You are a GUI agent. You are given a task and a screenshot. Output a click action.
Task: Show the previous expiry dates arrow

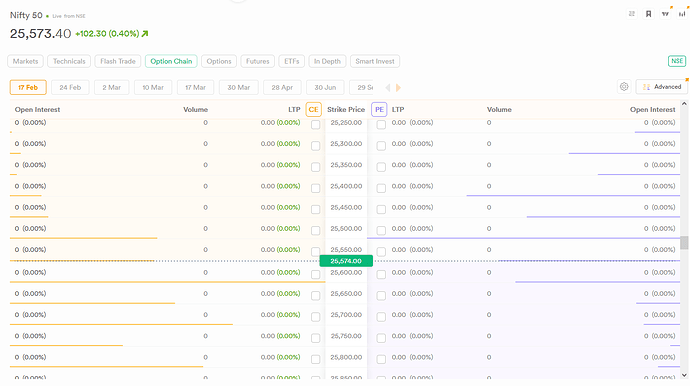click(388, 88)
